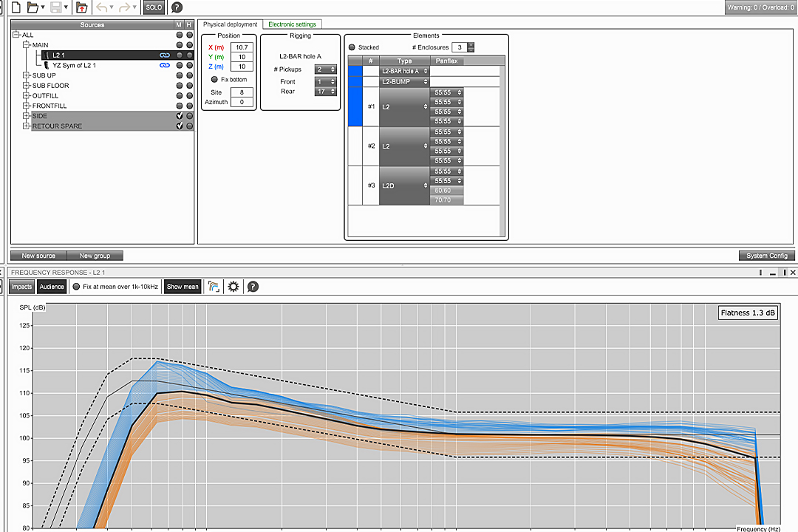
Task: Uncheck mute checkbox for SIDE group
Action: 180,116
